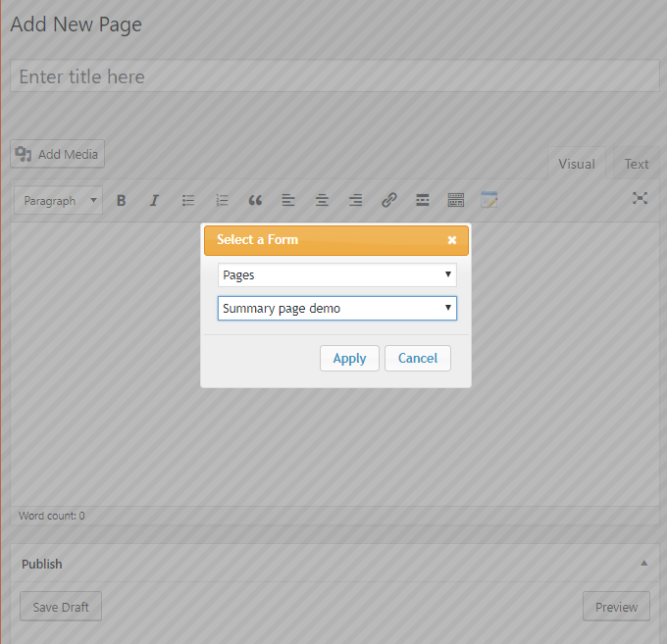Insert a numbered list

point(222,200)
